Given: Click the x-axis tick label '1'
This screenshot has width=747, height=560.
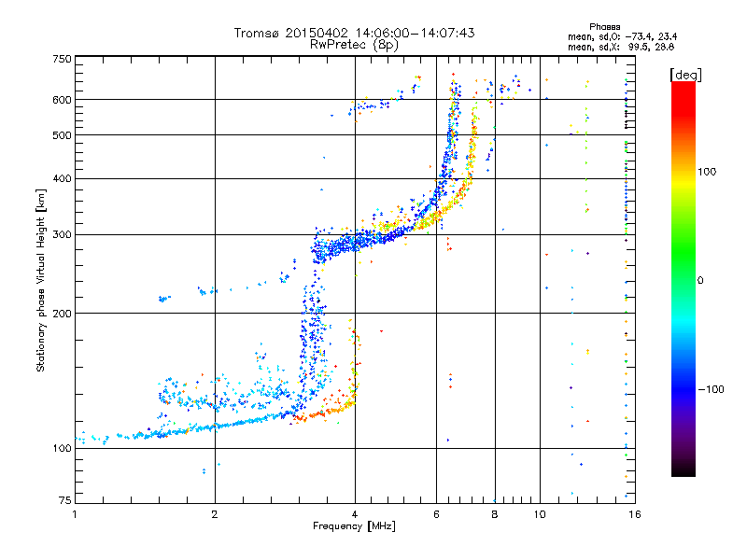Looking at the screenshot, I should point(75,514).
